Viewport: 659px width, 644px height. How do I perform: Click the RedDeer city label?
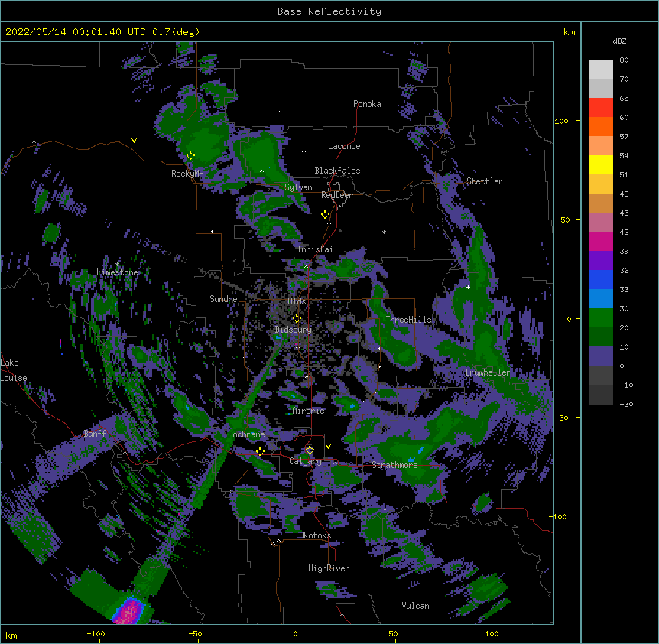(336, 195)
